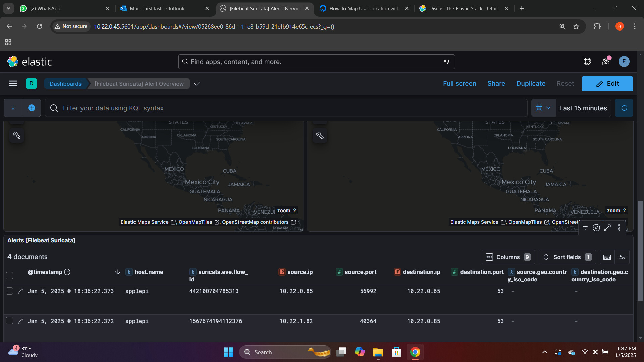Open the filter options menu icon
644x362 pixels.
[x=13, y=108]
